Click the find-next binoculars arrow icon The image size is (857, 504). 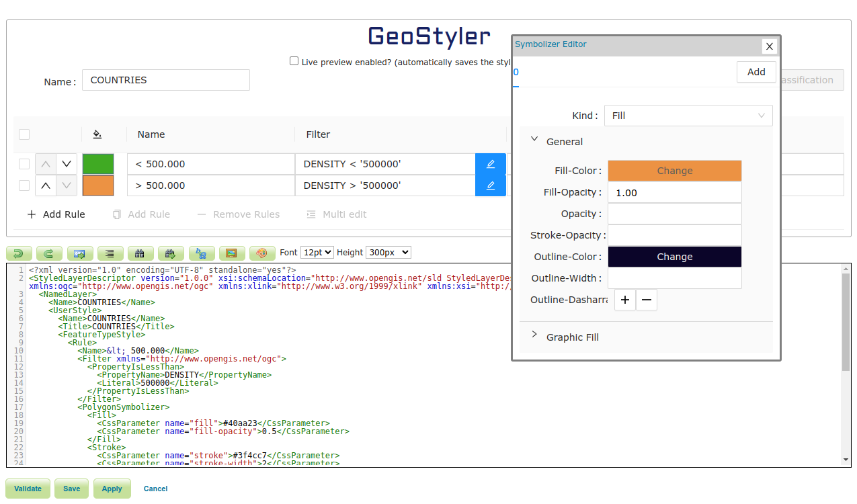click(x=171, y=253)
